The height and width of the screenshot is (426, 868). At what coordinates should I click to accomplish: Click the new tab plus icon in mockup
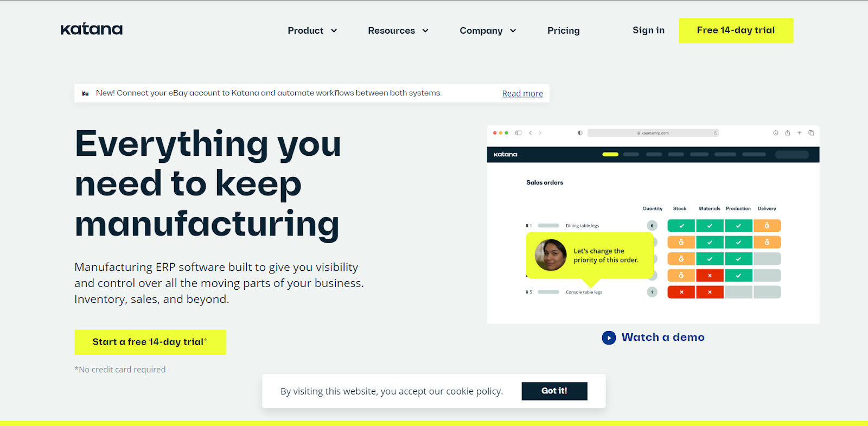click(799, 133)
